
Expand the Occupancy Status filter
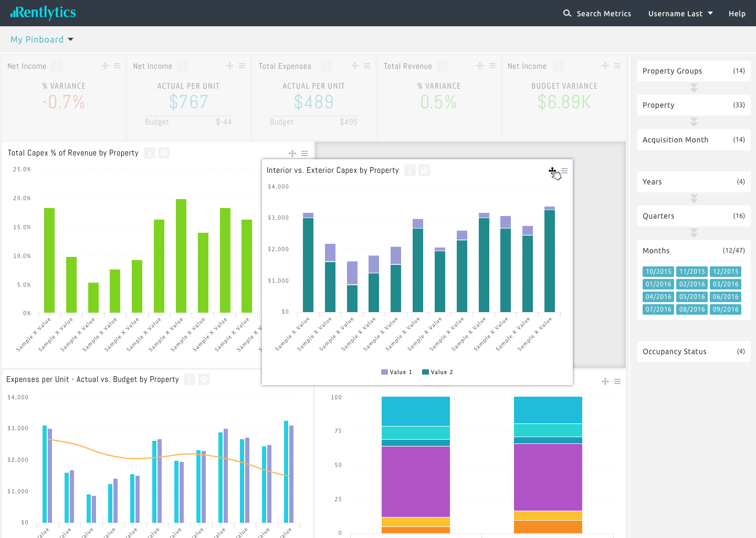[x=694, y=351]
